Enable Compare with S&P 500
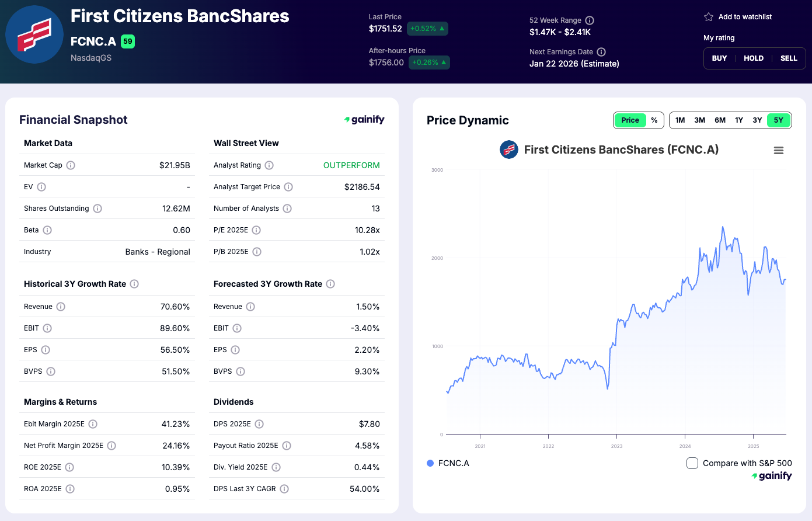The image size is (812, 521). pos(692,463)
